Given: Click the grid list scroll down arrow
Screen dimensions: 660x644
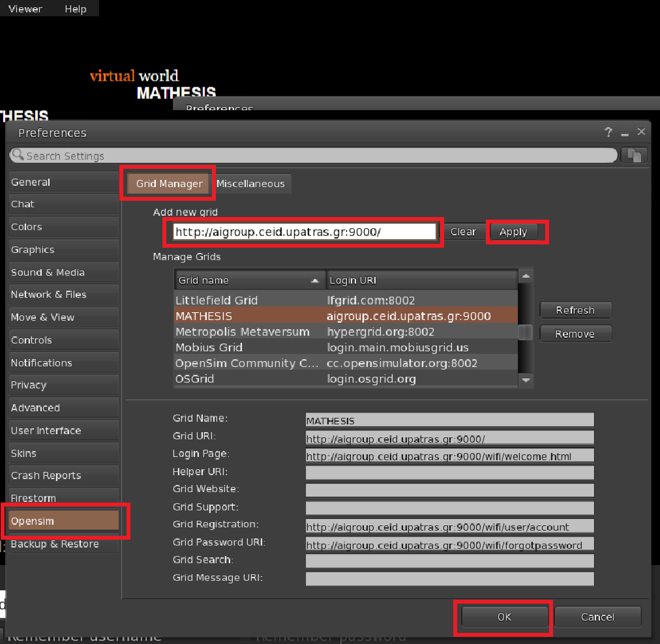Looking at the screenshot, I should click(526, 380).
